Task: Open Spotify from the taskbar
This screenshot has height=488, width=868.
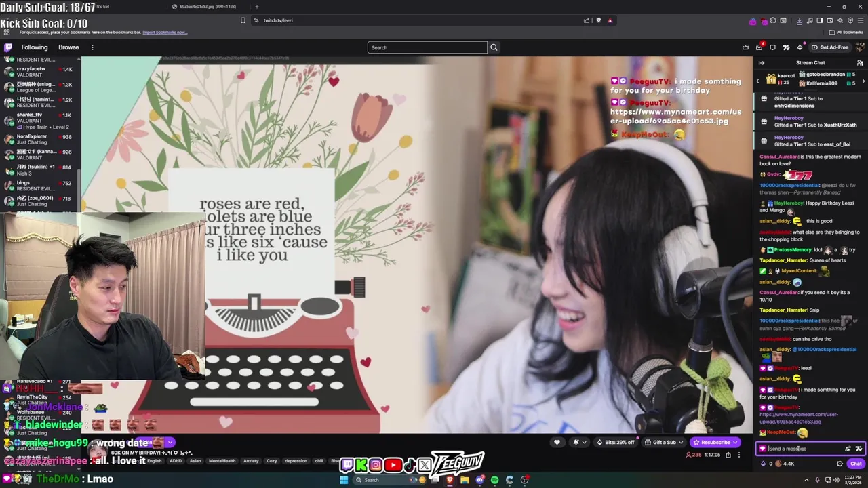Action: tap(494, 480)
